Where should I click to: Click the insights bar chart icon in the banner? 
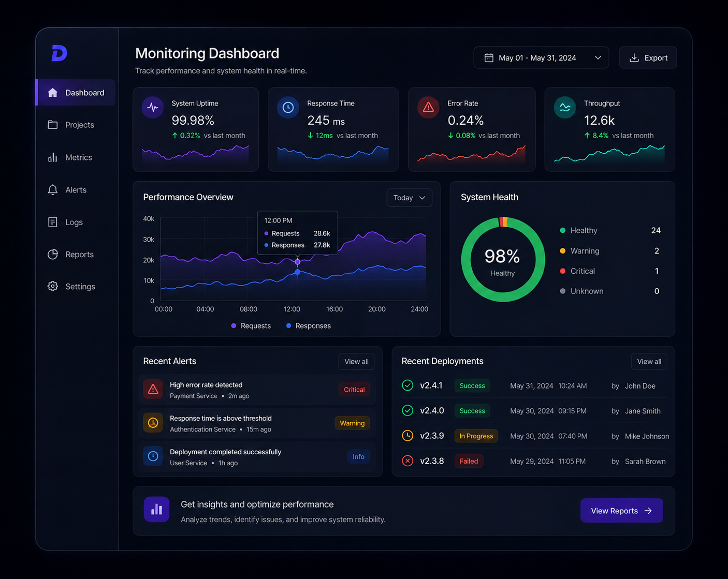pos(157,510)
